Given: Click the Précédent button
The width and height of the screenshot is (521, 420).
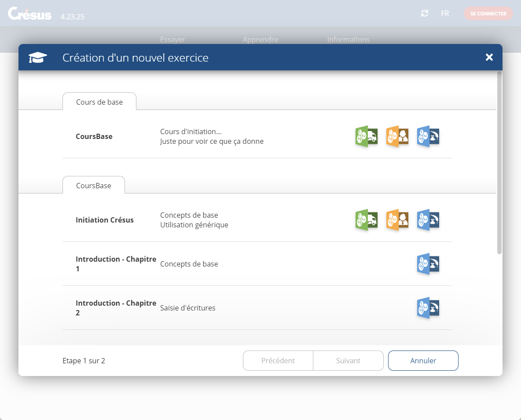Looking at the screenshot, I should (278, 361).
